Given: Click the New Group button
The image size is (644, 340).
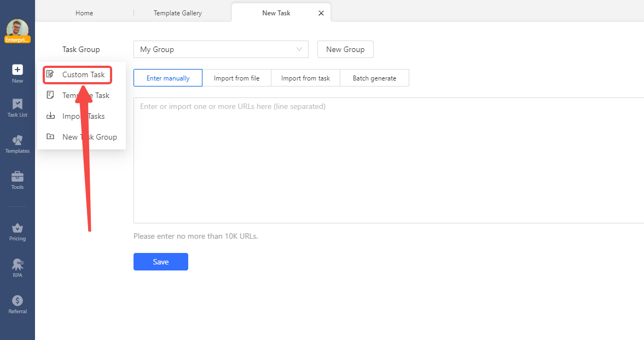Looking at the screenshot, I should point(345,49).
